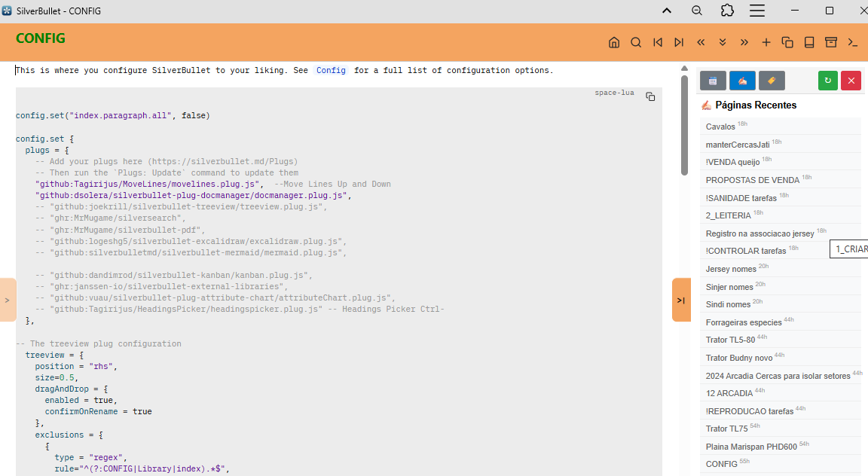
Task: Close the right side panel with red X
Action: point(851,81)
